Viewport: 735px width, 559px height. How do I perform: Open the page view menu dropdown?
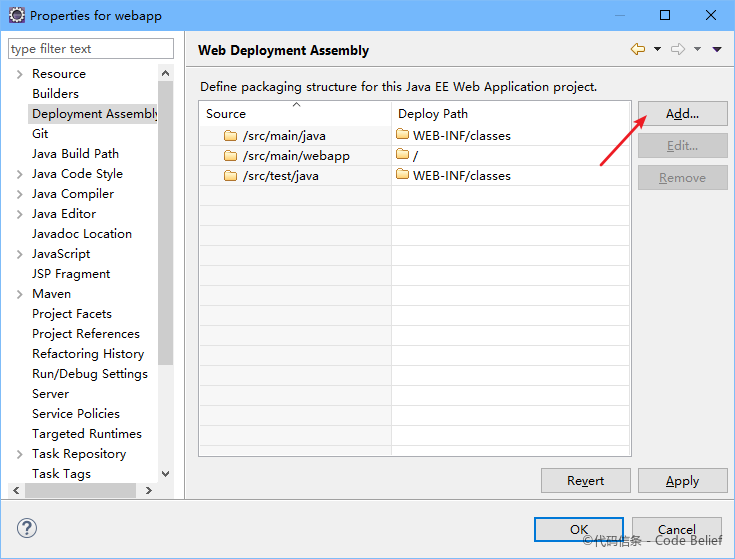click(x=717, y=49)
